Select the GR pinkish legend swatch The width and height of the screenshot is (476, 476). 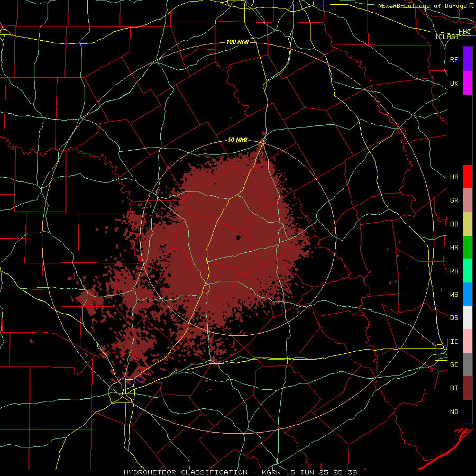click(467, 200)
